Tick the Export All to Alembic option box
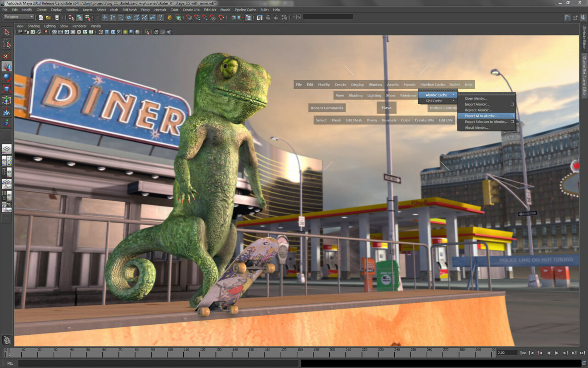Image resolution: width=588 pixels, height=368 pixels. pyautogui.click(x=512, y=116)
